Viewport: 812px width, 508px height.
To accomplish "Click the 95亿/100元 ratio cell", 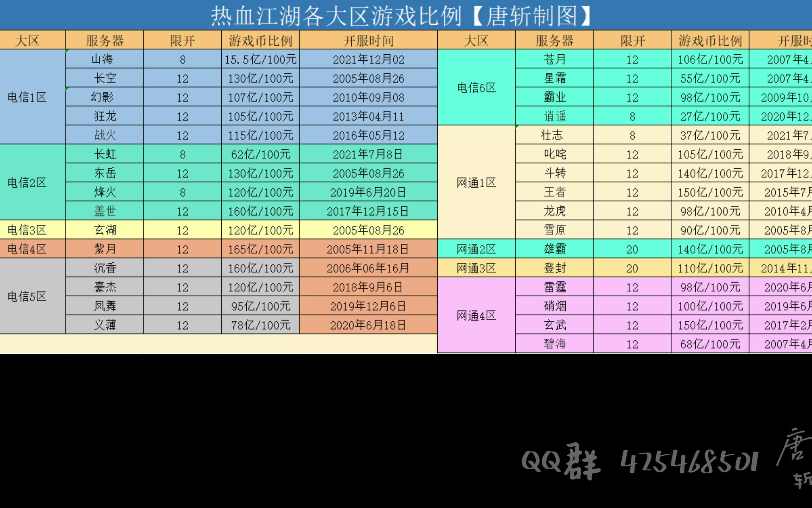I will pyautogui.click(x=260, y=306).
